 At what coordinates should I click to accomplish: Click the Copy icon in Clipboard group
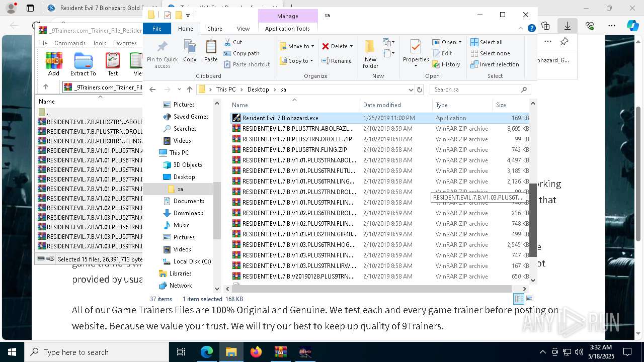point(190,51)
